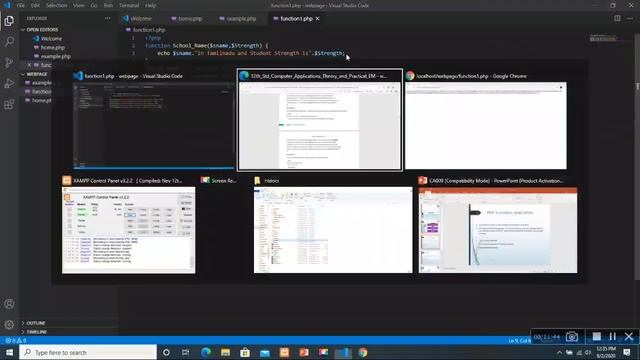Open Source Control view in activity bar
Image resolution: width=640 pixels, height=360 pixels.
click(9, 62)
